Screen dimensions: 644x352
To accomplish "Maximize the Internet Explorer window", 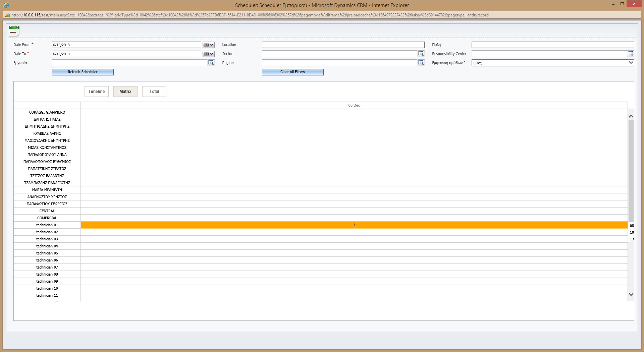I will pyautogui.click(x=622, y=4).
